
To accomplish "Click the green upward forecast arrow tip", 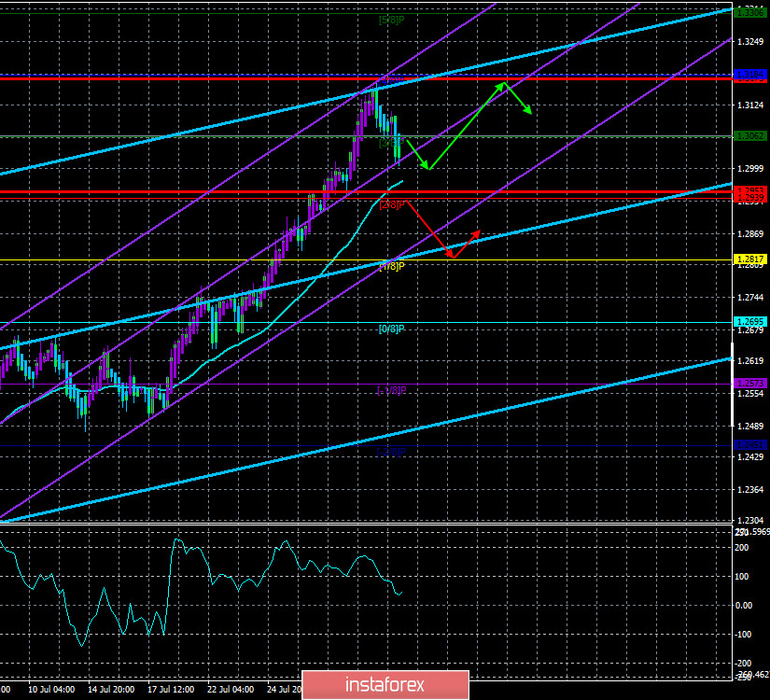I will coord(505,84).
